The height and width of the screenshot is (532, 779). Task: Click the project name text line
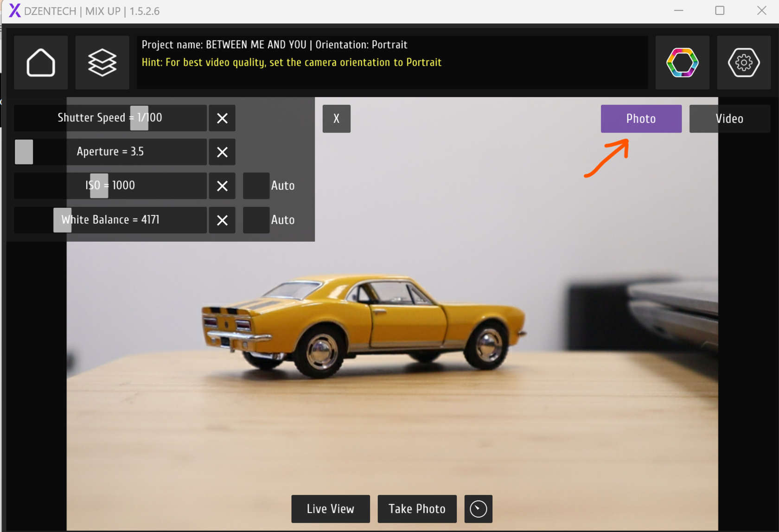275,45
